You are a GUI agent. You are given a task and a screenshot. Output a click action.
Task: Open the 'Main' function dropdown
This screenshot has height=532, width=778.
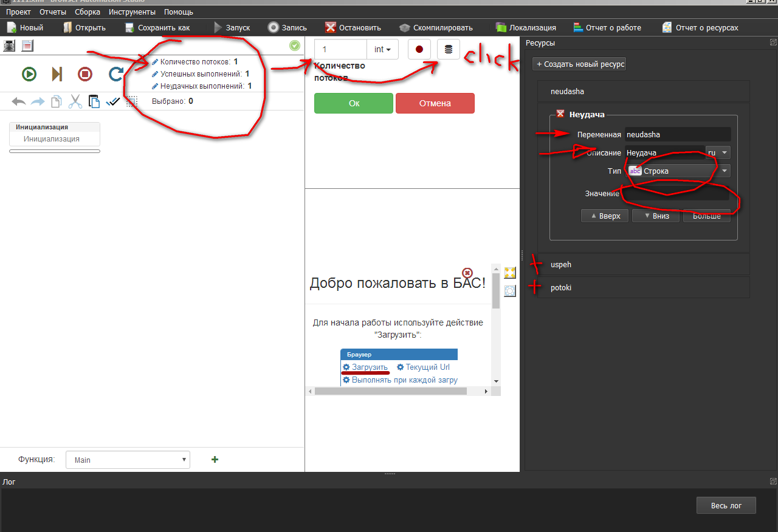(128, 460)
